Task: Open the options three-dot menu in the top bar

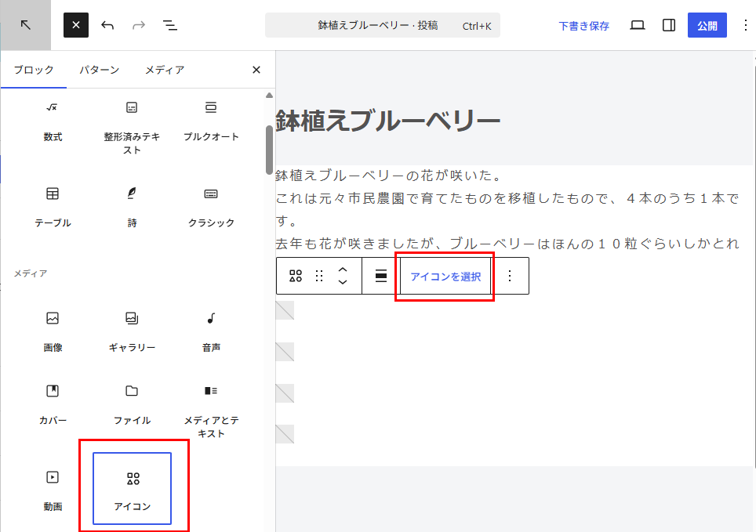Action: [745, 25]
